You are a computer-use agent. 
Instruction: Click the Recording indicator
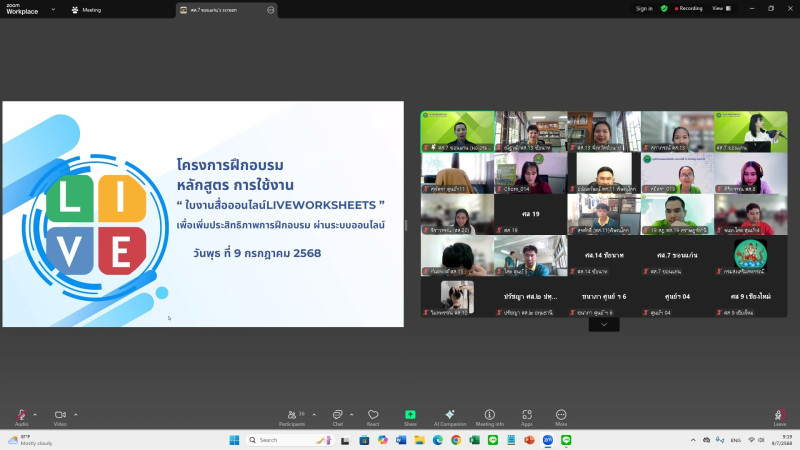click(x=688, y=9)
